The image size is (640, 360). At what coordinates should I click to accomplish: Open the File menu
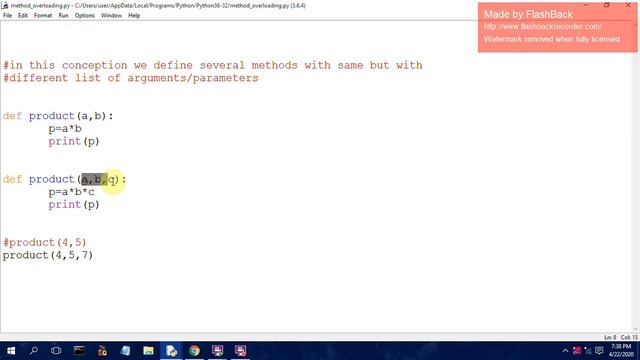click(7, 16)
